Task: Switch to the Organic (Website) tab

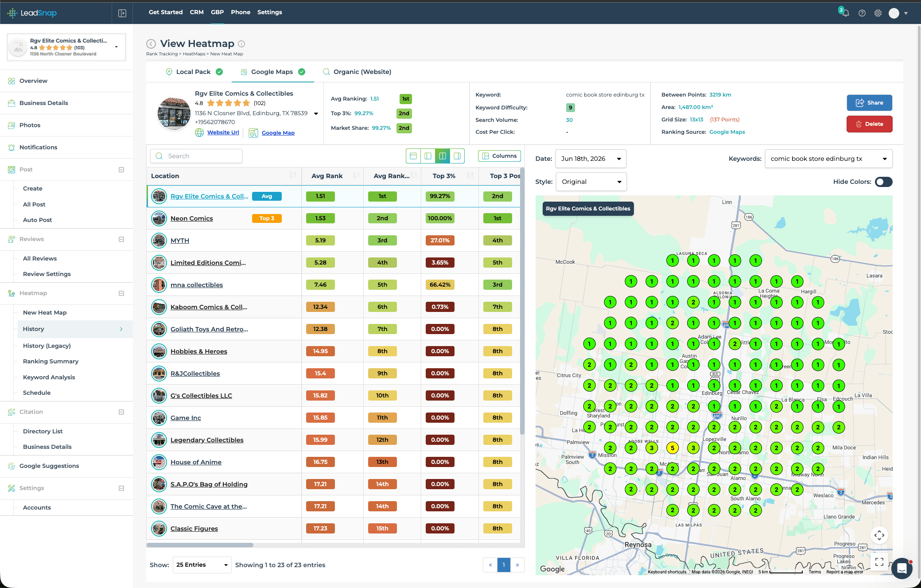Action: 357,72
